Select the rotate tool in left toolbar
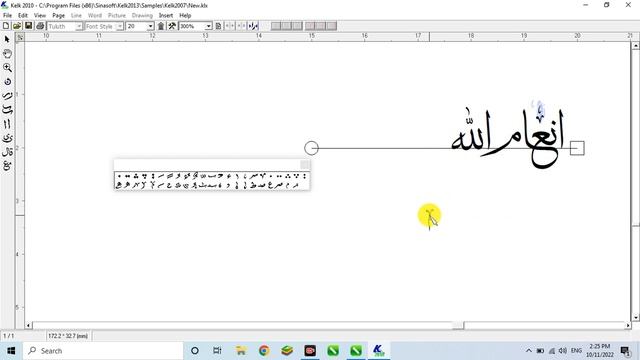640x360 pixels. point(7,82)
